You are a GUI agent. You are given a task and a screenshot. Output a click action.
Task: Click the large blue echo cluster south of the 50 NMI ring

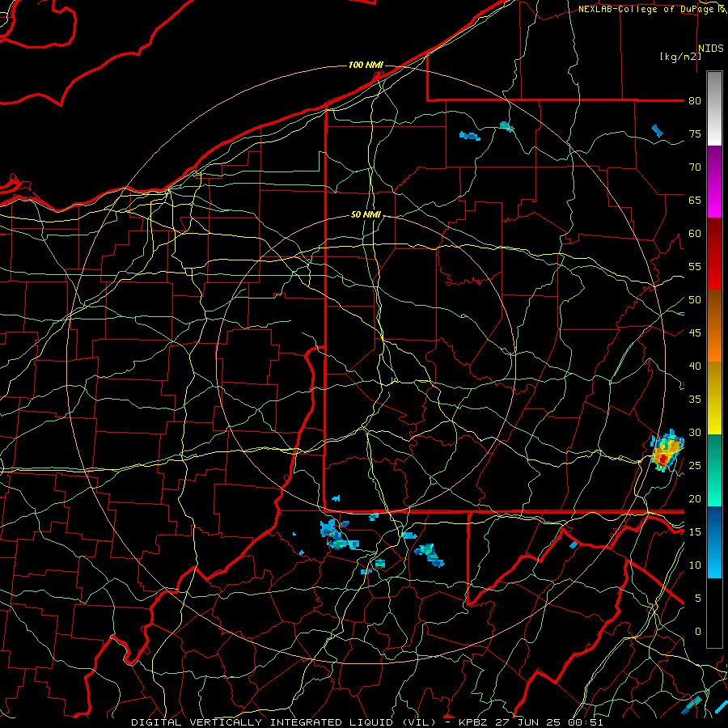[x=338, y=535]
